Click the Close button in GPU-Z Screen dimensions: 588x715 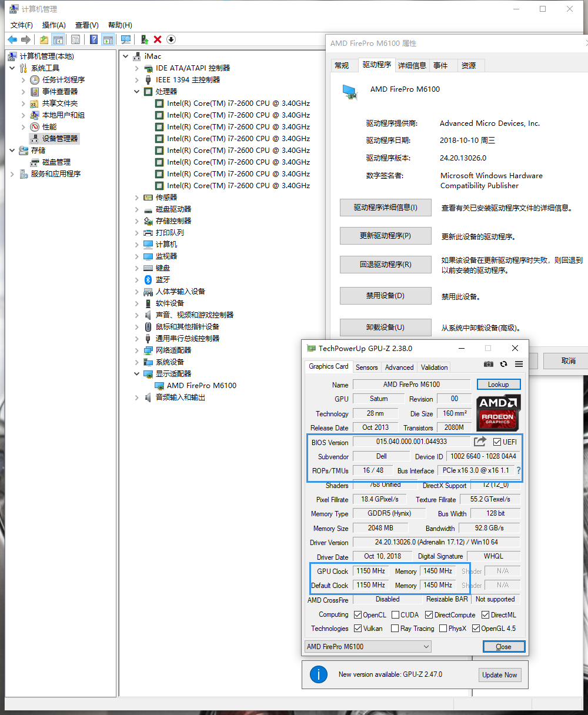(x=504, y=647)
